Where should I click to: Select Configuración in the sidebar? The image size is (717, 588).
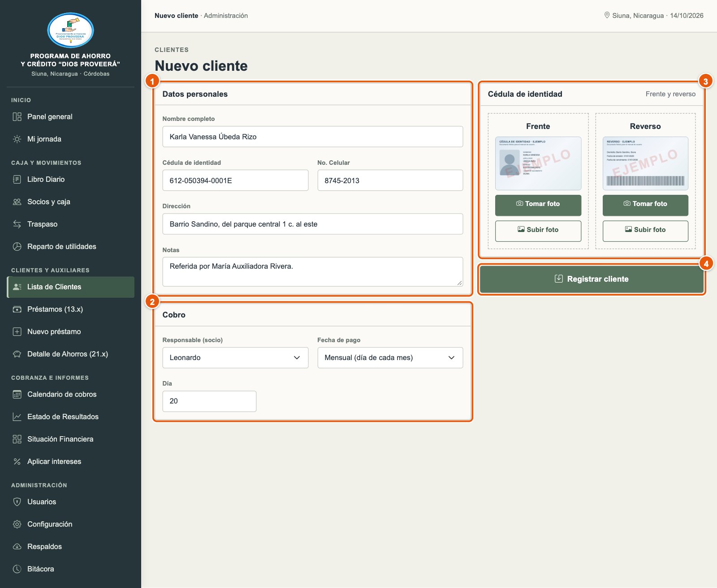71,524
